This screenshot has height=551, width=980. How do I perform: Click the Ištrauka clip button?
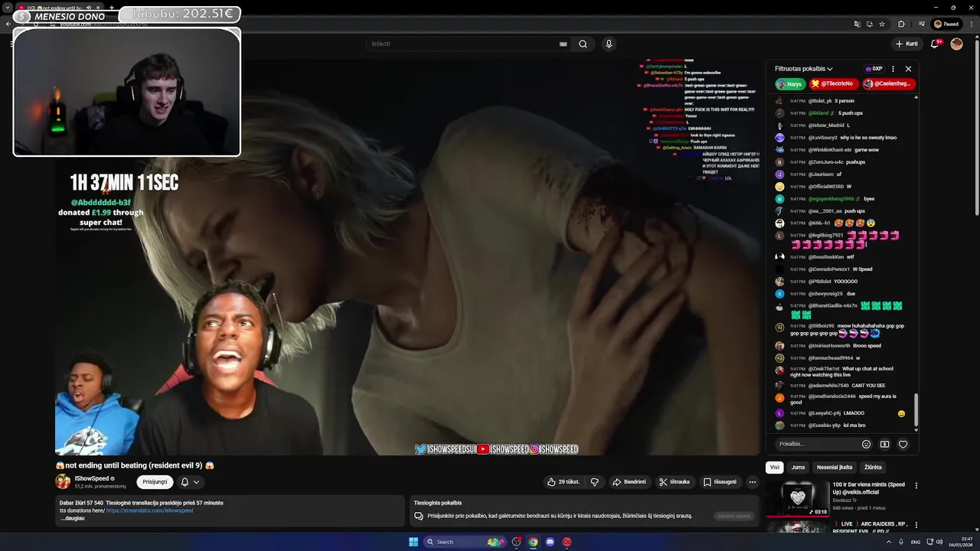point(675,482)
